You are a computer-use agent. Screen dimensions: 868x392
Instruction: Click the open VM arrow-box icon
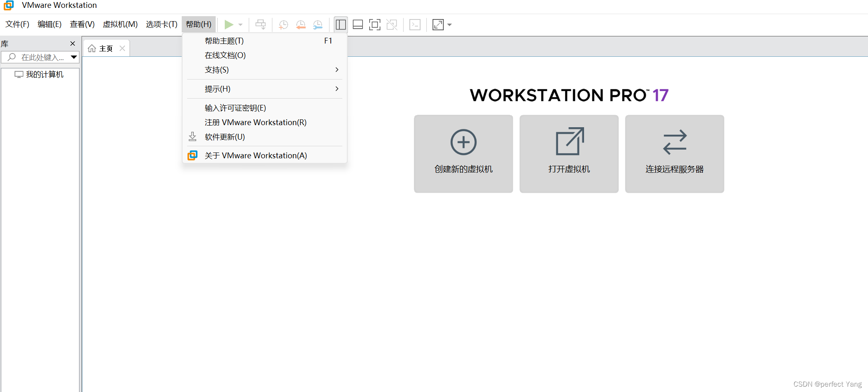(x=570, y=141)
